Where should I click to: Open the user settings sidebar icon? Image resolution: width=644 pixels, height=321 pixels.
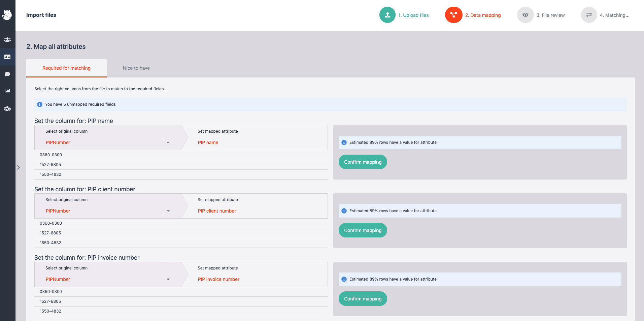[7, 108]
